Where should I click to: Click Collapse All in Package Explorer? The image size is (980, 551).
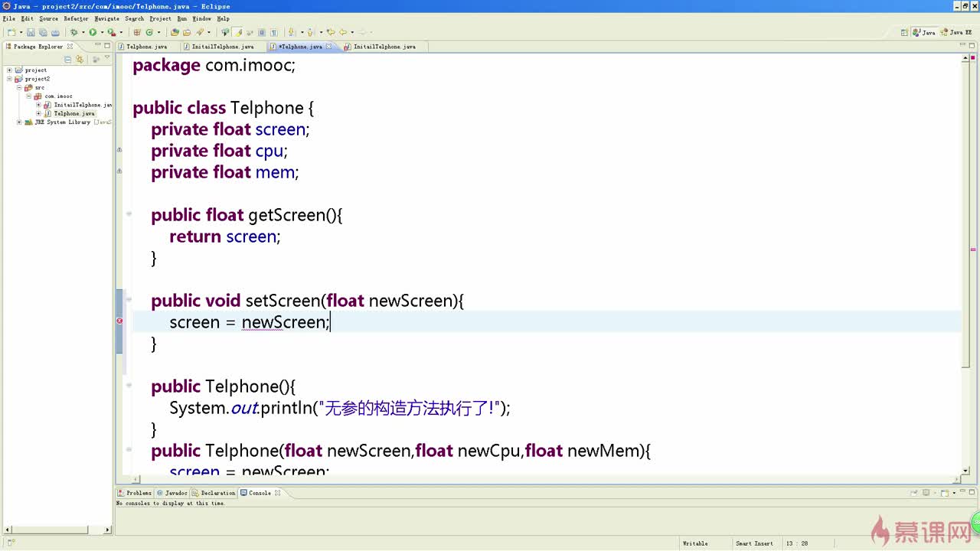pos(67,59)
